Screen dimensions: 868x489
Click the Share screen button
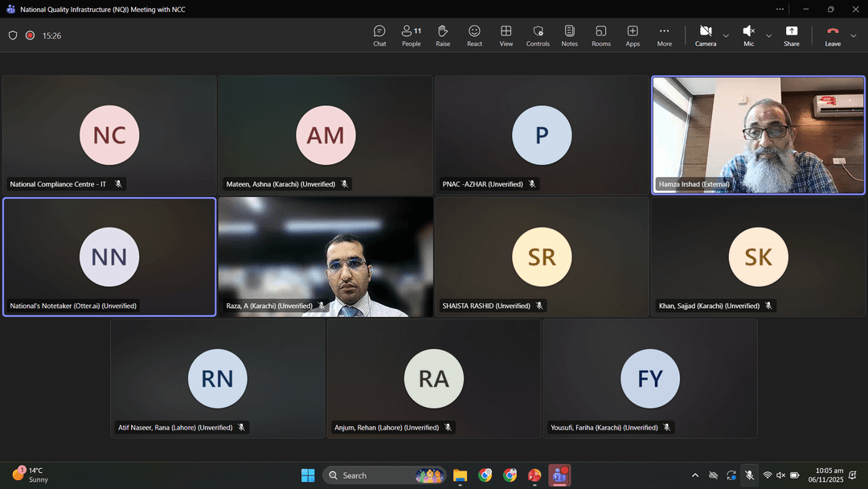[x=792, y=35]
